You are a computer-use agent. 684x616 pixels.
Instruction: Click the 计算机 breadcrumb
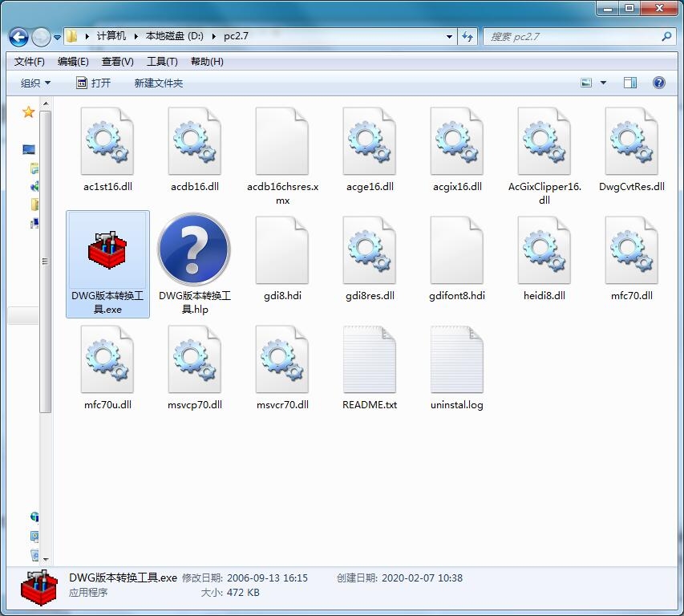pyautogui.click(x=111, y=36)
